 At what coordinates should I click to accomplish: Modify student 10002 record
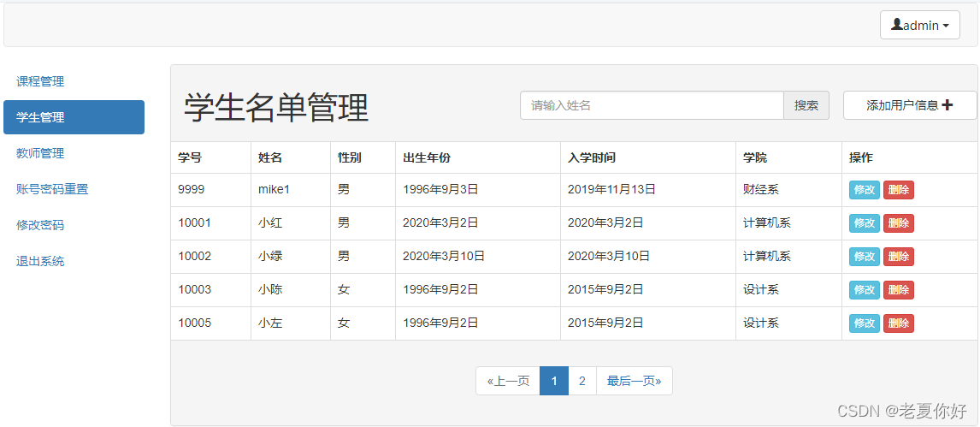[x=865, y=257]
